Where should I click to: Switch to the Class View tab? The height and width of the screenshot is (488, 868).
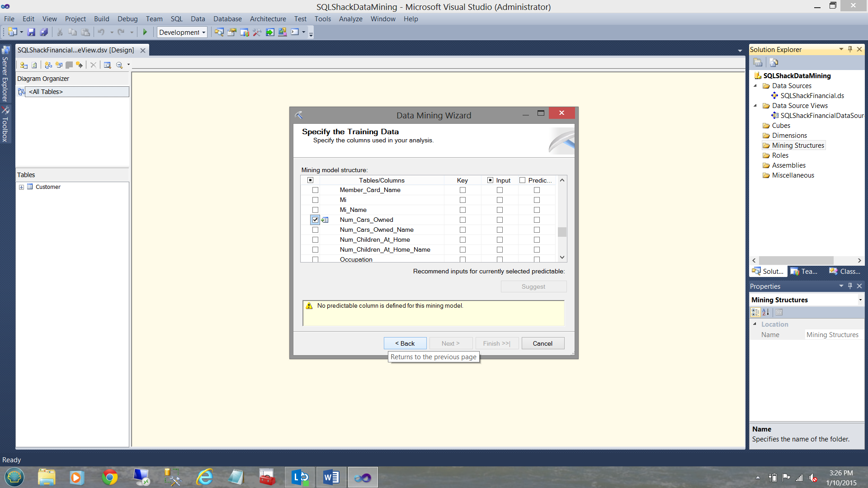[x=844, y=272]
